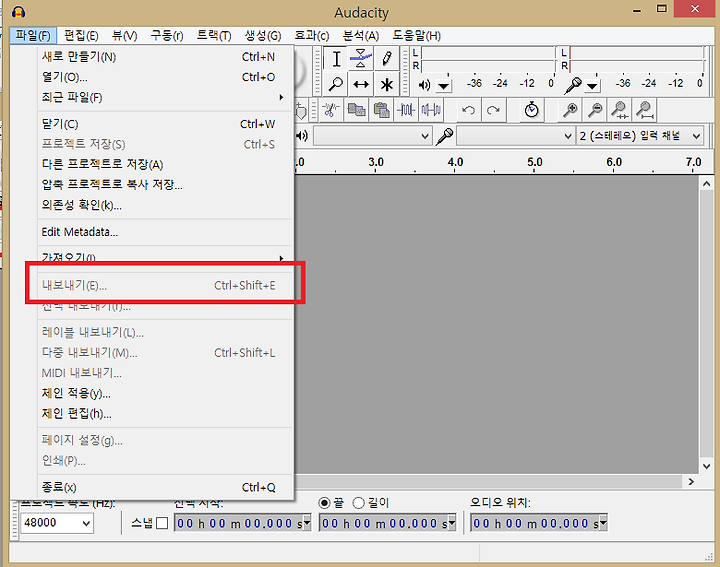Viewport: 720px width, 567px height.
Task: Toggle the 스냅 snap checkbox
Action: coord(162,523)
